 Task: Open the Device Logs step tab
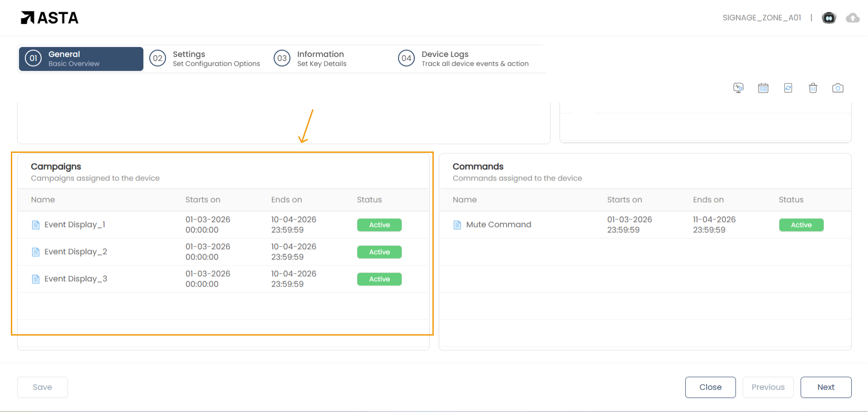[x=464, y=59]
